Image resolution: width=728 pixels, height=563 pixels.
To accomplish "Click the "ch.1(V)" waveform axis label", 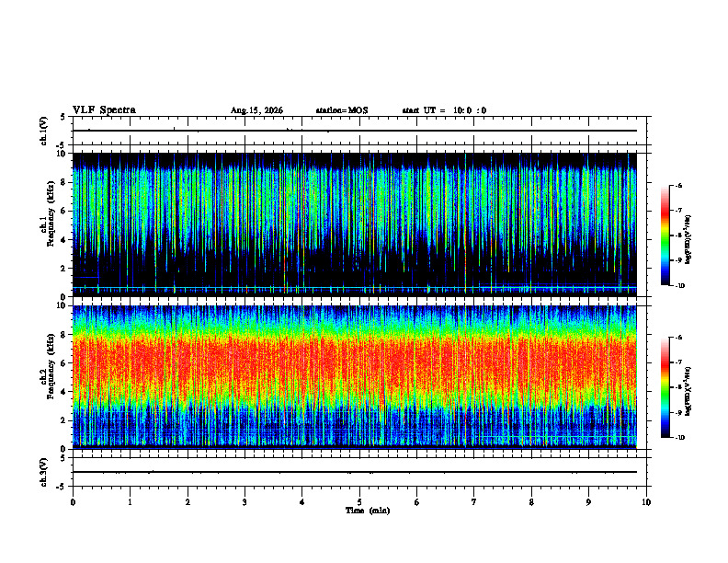I will [x=44, y=131].
